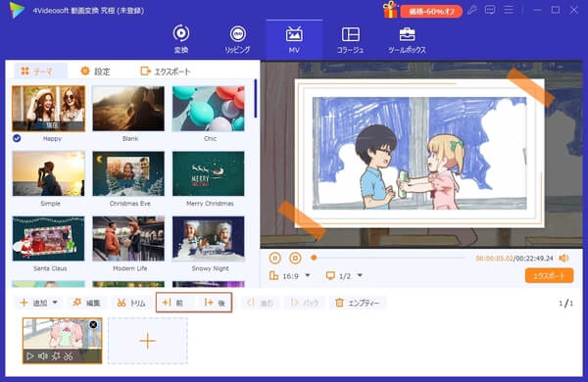This screenshot has width=588, height=382.
Task: Remove the clip with its X button
Action: (x=93, y=324)
